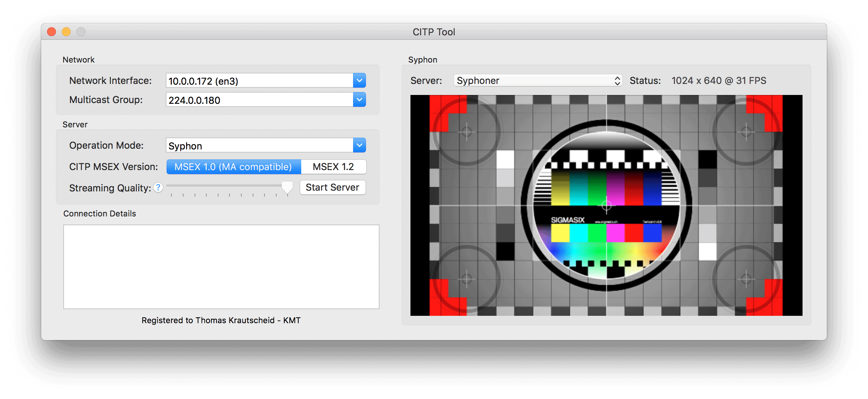
Task: Click the Start Server button
Action: [x=332, y=187]
